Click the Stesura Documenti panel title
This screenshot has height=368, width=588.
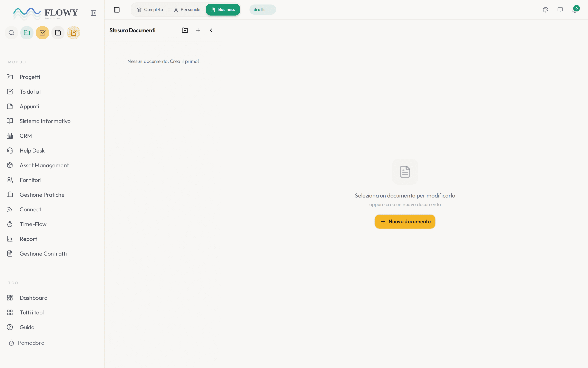(133, 30)
